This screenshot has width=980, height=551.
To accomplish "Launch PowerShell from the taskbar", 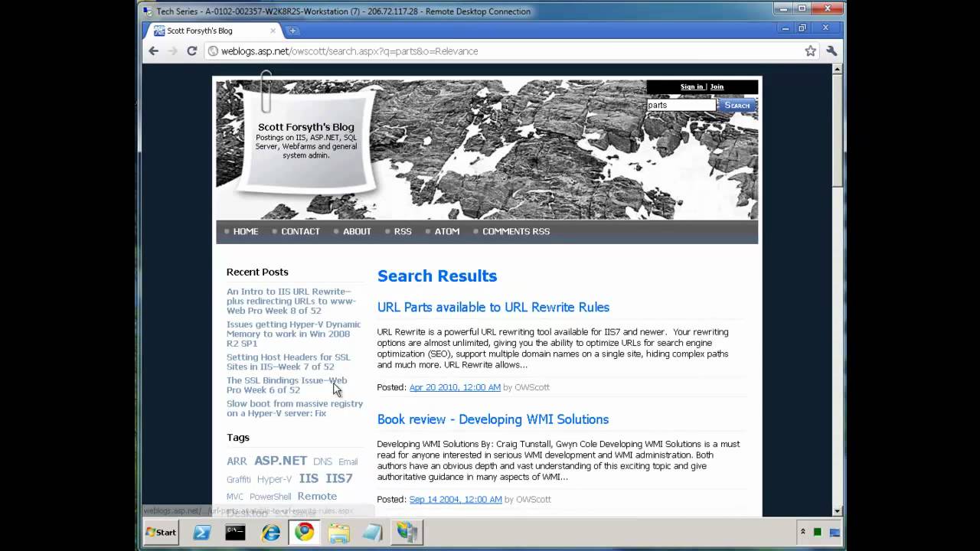I will click(202, 532).
